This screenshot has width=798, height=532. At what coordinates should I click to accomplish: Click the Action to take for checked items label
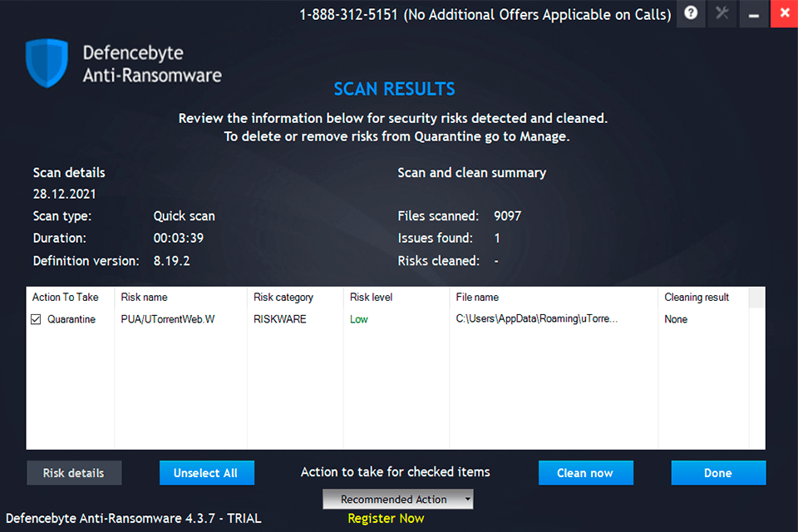pos(396,472)
